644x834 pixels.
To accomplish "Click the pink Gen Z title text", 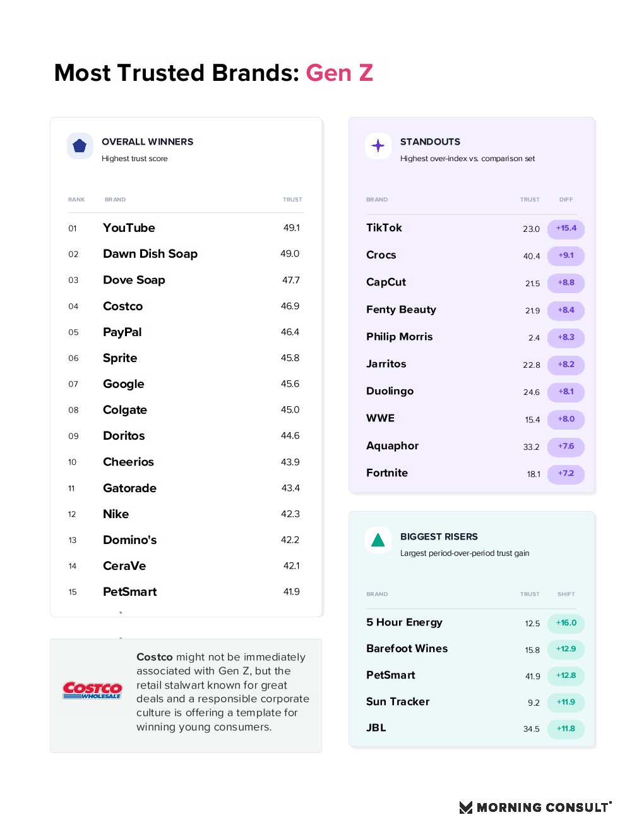I will pyautogui.click(x=340, y=73).
